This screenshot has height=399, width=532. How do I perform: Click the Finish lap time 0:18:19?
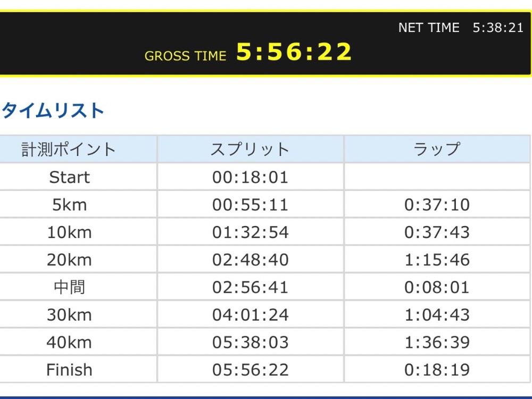(437, 370)
